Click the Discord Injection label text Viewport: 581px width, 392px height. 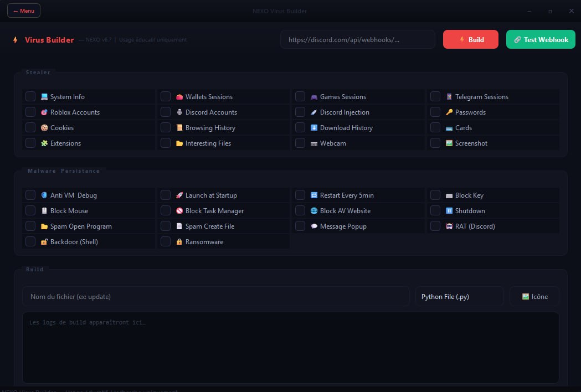pyautogui.click(x=345, y=112)
